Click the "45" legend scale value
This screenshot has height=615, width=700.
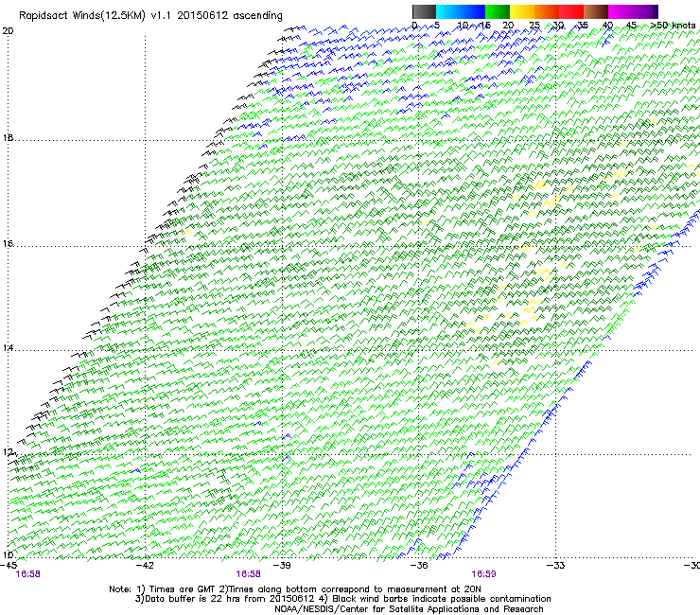631,26
